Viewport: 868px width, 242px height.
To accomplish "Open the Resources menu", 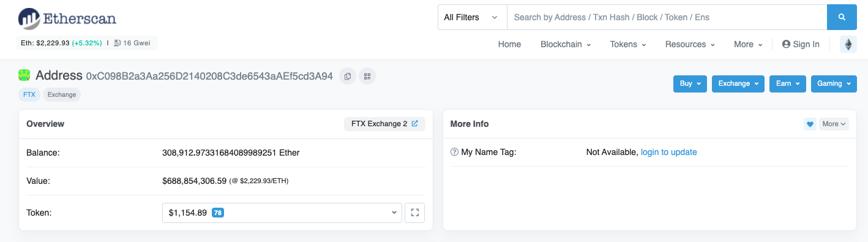I will coord(690,44).
